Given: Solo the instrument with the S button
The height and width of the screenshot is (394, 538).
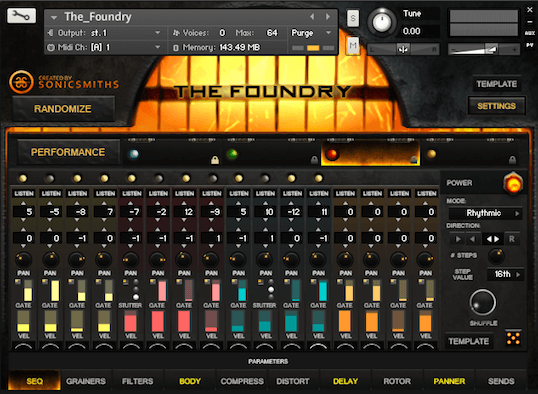Looking at the screenshot, I should (353, 18).
